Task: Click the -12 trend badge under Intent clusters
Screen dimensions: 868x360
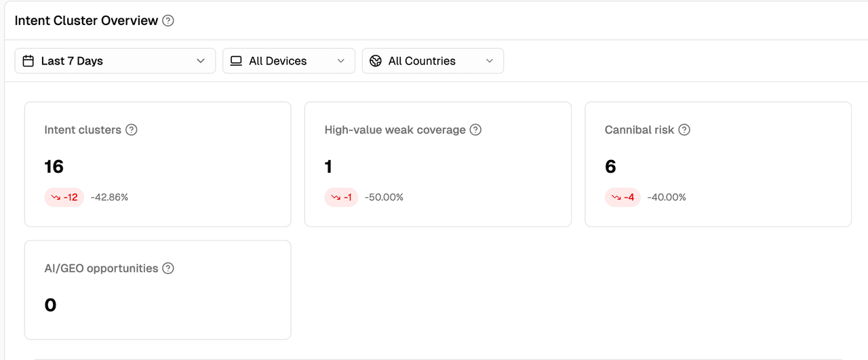Action: coord(64,197)
